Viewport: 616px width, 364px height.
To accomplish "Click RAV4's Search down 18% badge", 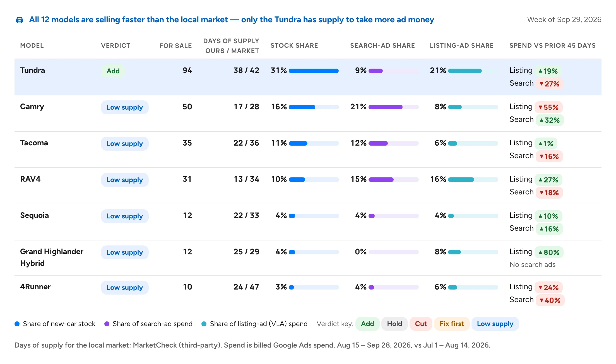I will (549, 193).
